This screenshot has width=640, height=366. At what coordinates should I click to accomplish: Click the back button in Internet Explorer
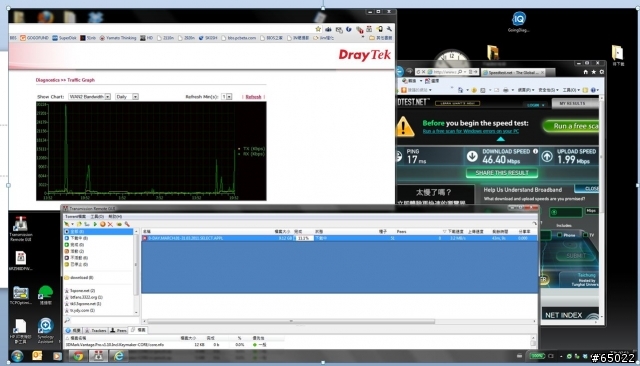click(400, 71)
